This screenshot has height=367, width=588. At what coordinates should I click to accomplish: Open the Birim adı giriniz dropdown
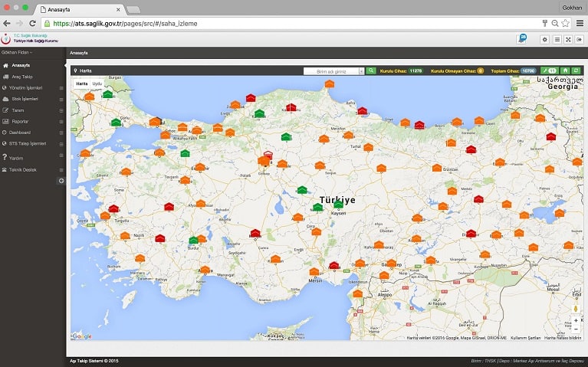(334, 70)
